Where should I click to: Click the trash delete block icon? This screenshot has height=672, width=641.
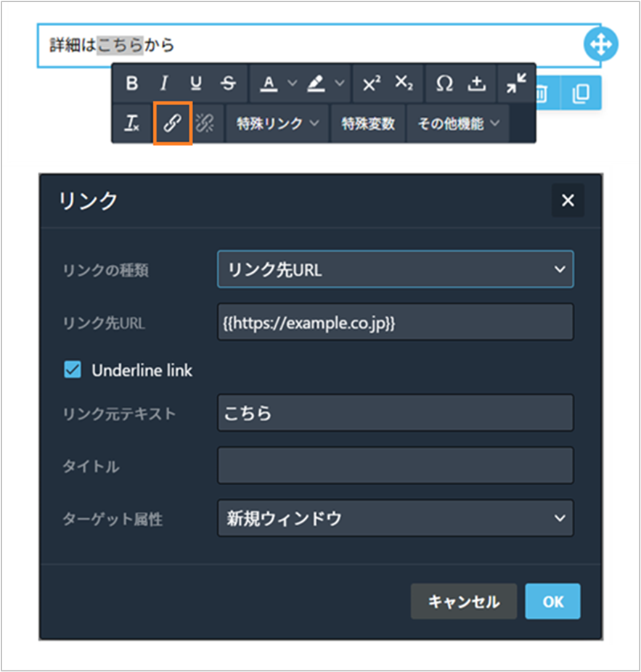542,94
